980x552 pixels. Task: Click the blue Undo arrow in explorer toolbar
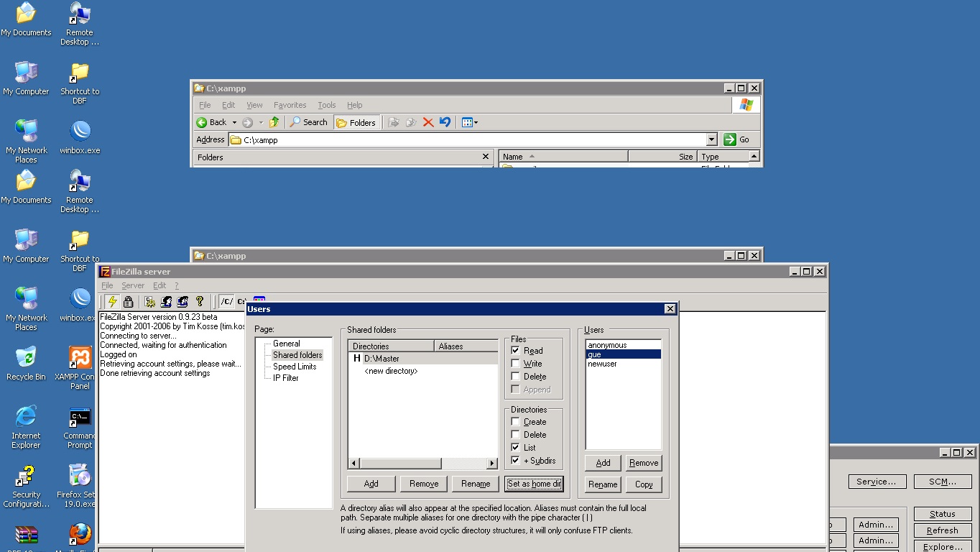click(445, 122)
